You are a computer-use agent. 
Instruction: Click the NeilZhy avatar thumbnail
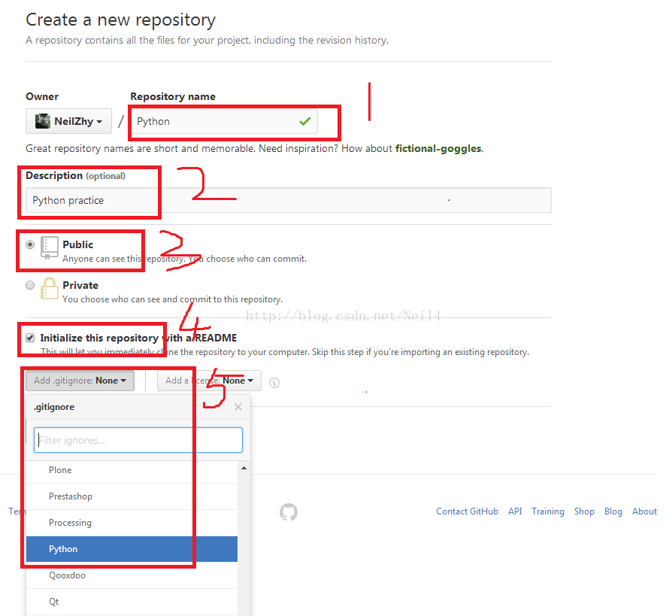(42, 121)
